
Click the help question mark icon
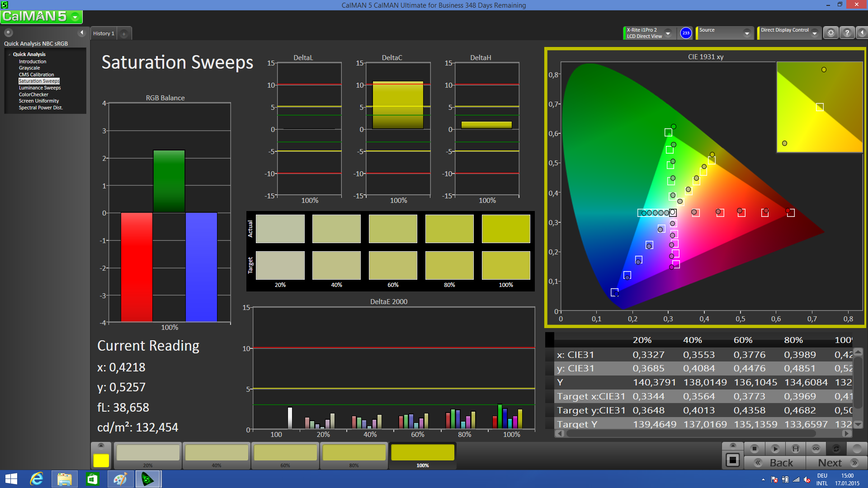(x=847, y=33)
